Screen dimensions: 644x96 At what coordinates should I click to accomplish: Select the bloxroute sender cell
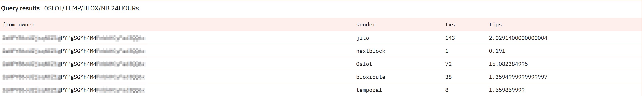pos(371,77)
